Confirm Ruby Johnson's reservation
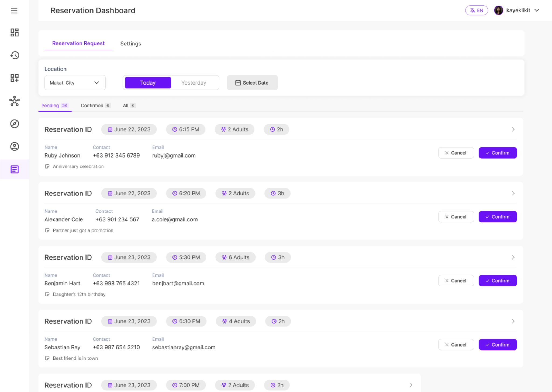 (x=498, y=153)
